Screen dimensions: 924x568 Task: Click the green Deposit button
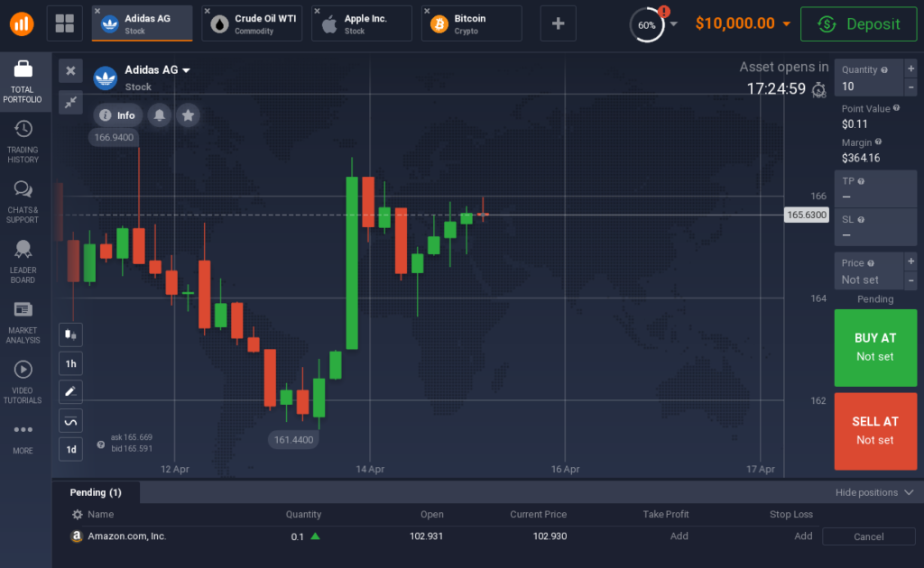[x=858, y=23]
